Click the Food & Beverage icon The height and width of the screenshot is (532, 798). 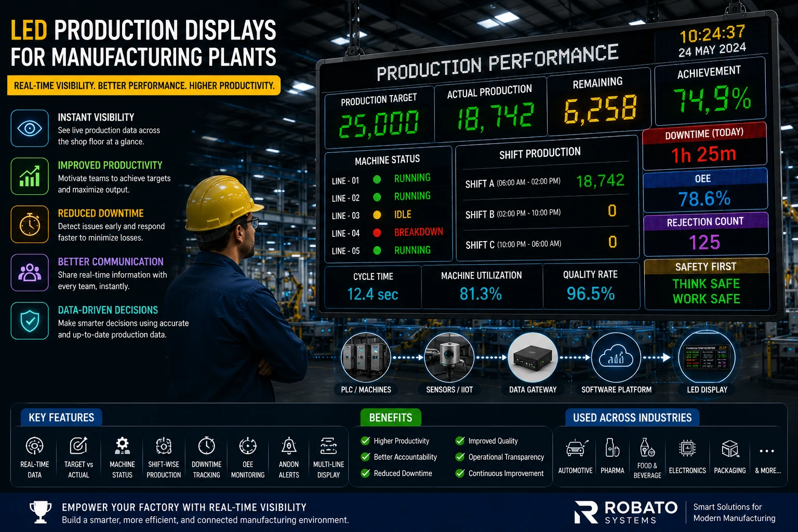[x=647, y=447]
